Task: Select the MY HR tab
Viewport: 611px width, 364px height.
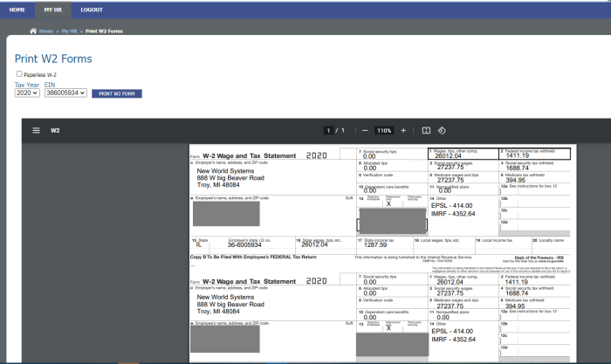Action: pyautogui.click(x=53, y=9)
